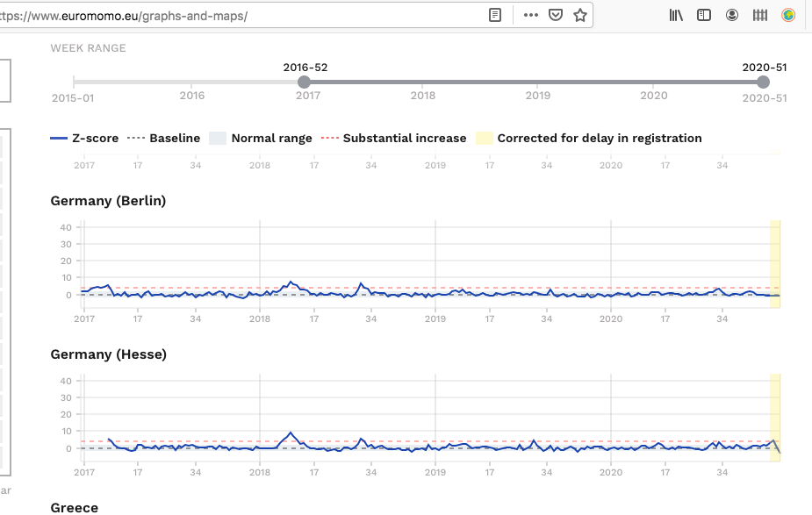Toggle the Z-score legend entry

[84, 138]
